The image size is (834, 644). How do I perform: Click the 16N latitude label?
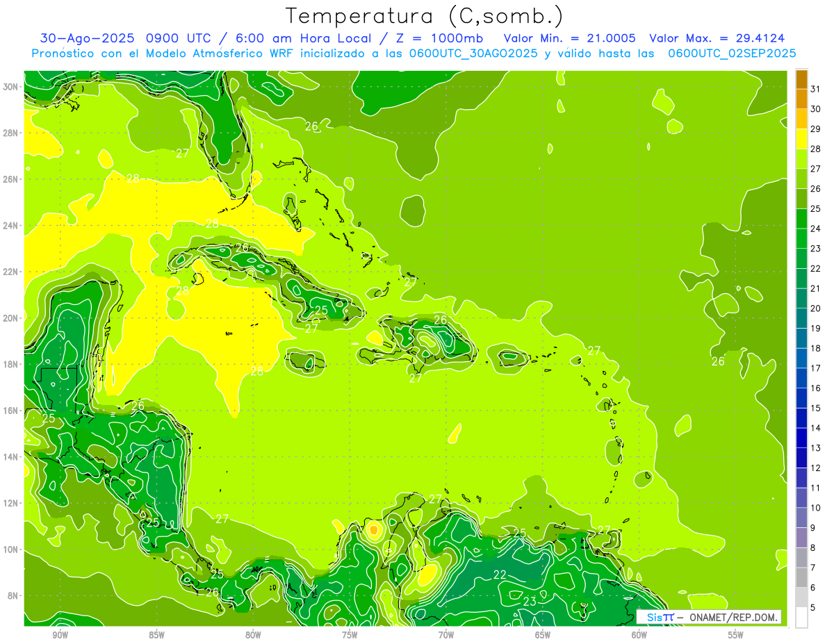[x=10, y=411]
